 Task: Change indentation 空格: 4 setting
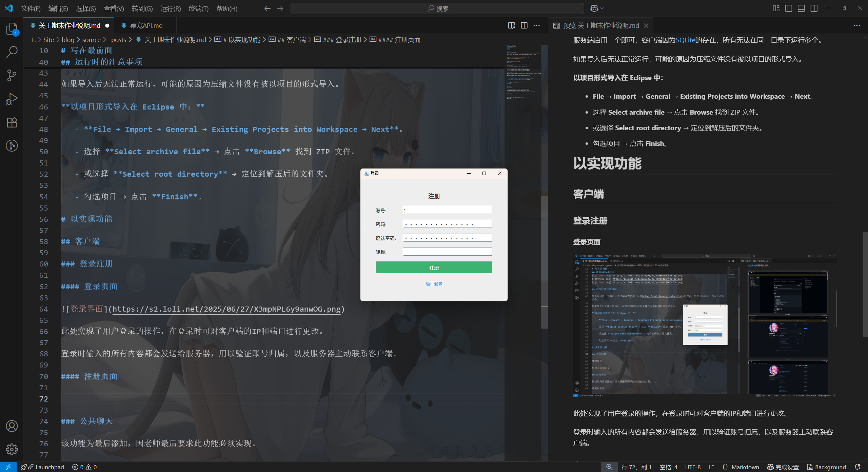point(668,467)
